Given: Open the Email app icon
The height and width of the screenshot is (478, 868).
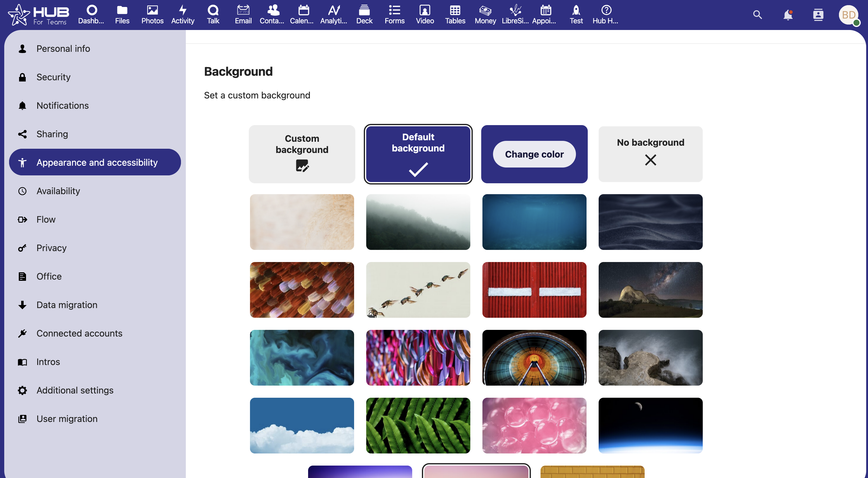Looking at the screenshot, I should coord(243,15).
